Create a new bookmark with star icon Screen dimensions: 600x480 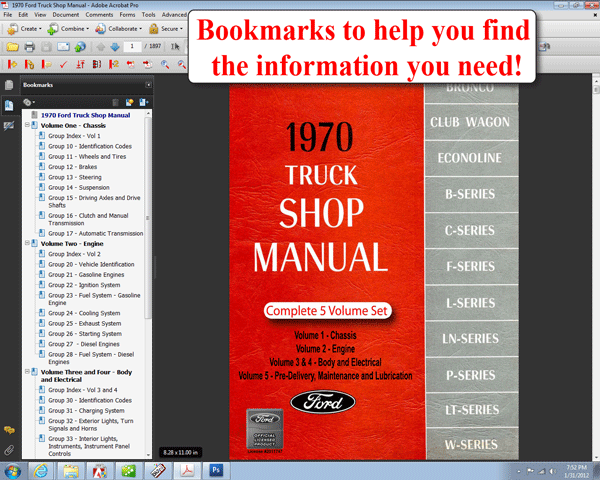click(x=129, y=102)
